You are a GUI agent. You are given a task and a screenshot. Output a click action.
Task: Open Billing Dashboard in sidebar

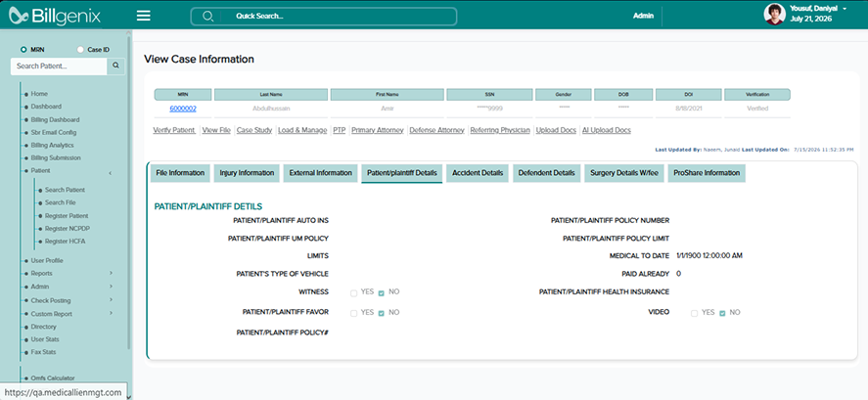click(56, 119)
